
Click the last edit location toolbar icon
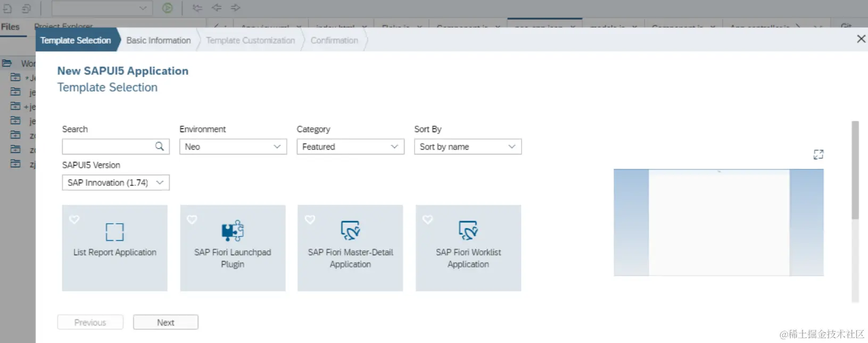197,8
